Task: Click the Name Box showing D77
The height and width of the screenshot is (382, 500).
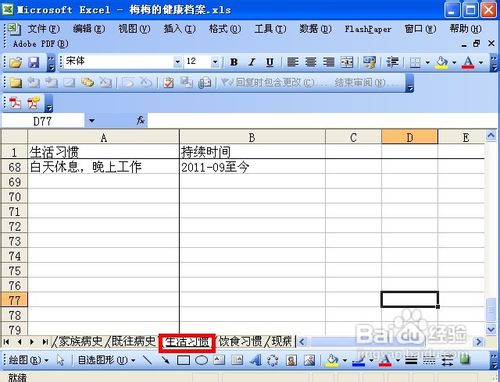Action: 43,121
